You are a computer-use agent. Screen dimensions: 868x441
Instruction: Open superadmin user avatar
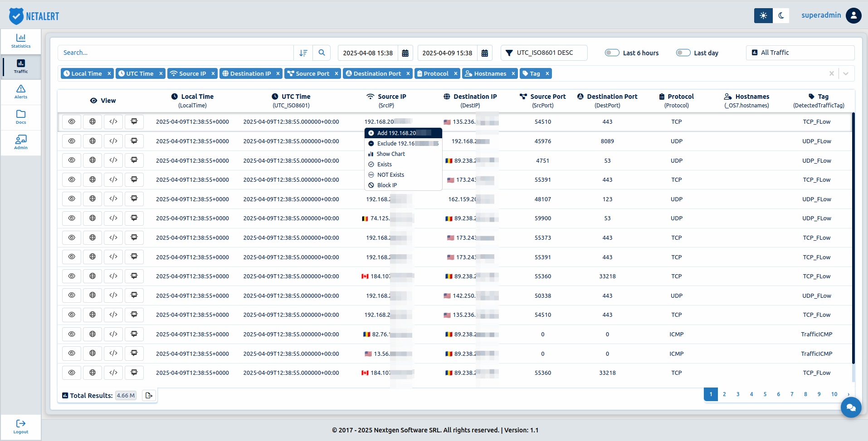853,15
